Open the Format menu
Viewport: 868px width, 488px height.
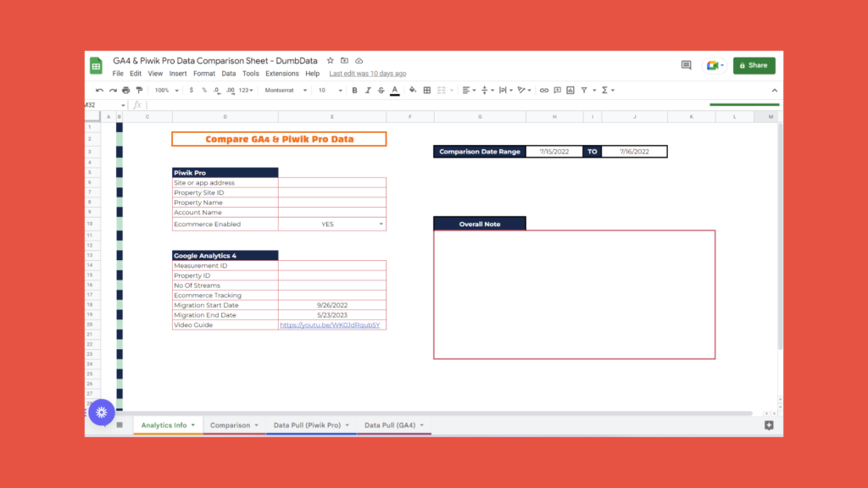(x=204, y=74)
